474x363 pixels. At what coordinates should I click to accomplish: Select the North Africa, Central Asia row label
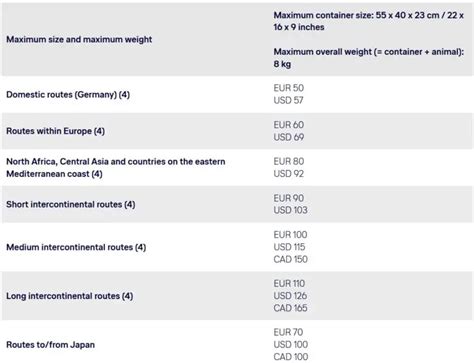116,168
